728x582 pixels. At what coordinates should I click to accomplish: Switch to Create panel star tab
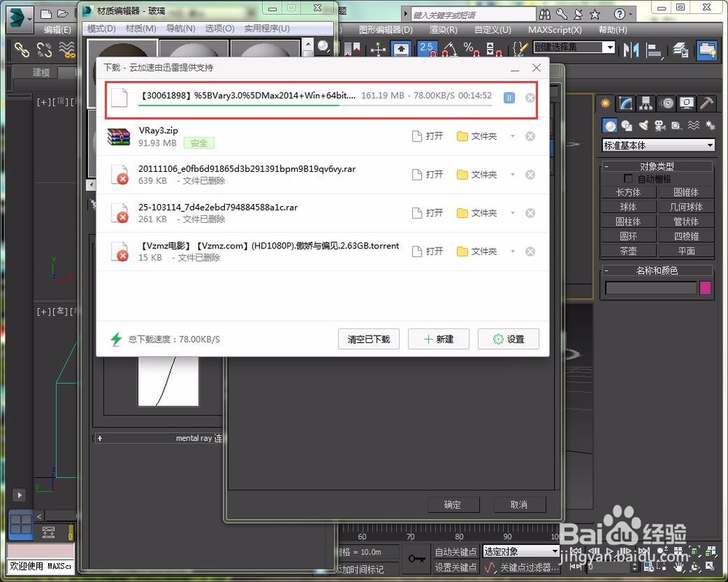coord(605,103)
